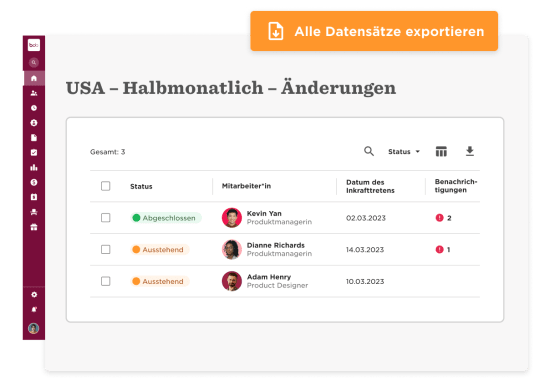Click the page title USA – Halbmonatlich – Änderungen
Screen dimensions: 550x392
(231, 88)
